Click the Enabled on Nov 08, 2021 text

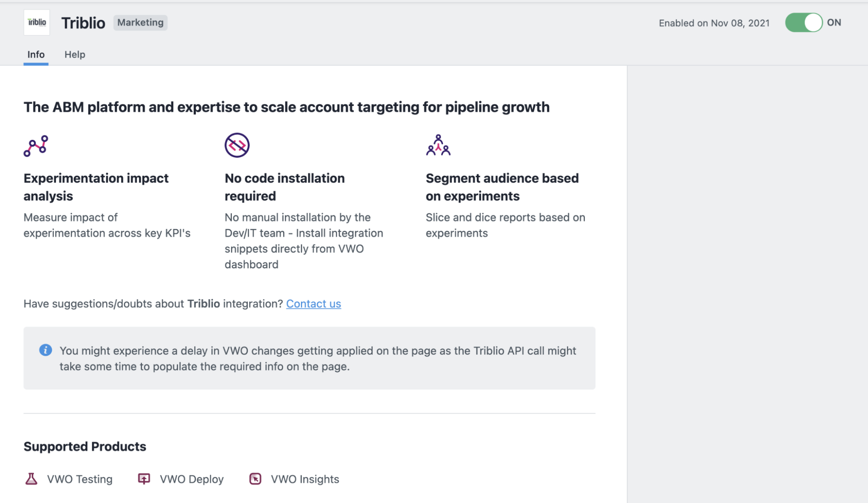pyautogui.click(x=714, y=23)
